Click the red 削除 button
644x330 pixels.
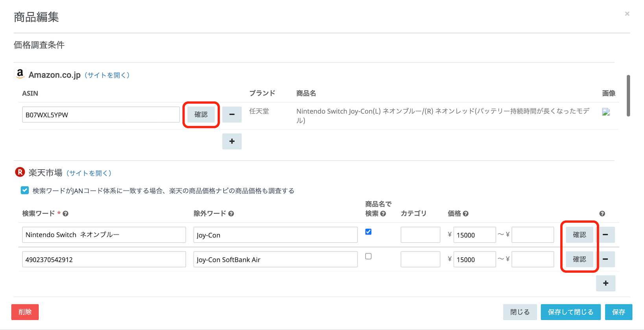(25, 312)
